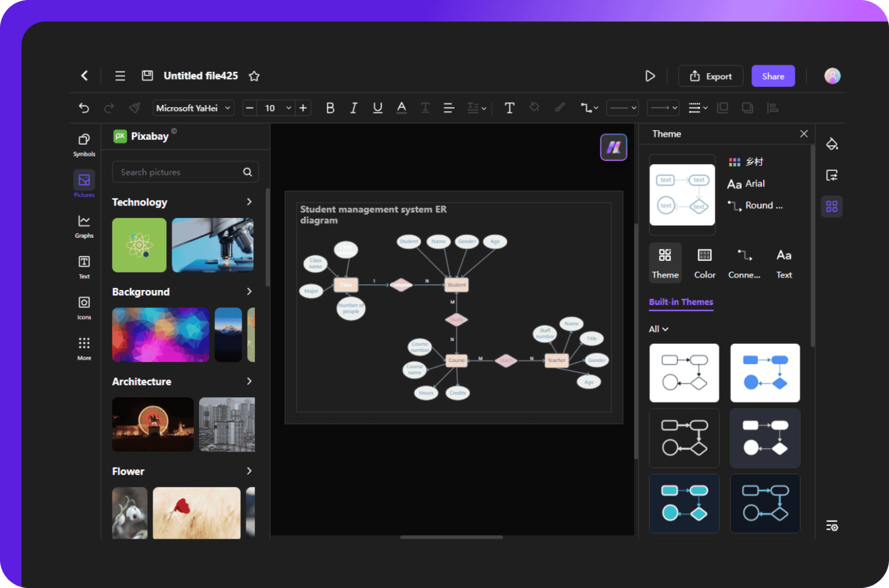Image resolution: width=889 pixels, height=588 pixels.
Task: Click the save file icon
Action: [147, 76]
